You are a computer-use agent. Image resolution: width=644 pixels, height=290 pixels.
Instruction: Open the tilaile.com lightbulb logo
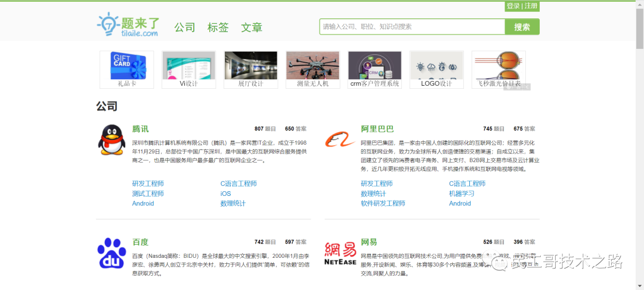click(128, 24)
